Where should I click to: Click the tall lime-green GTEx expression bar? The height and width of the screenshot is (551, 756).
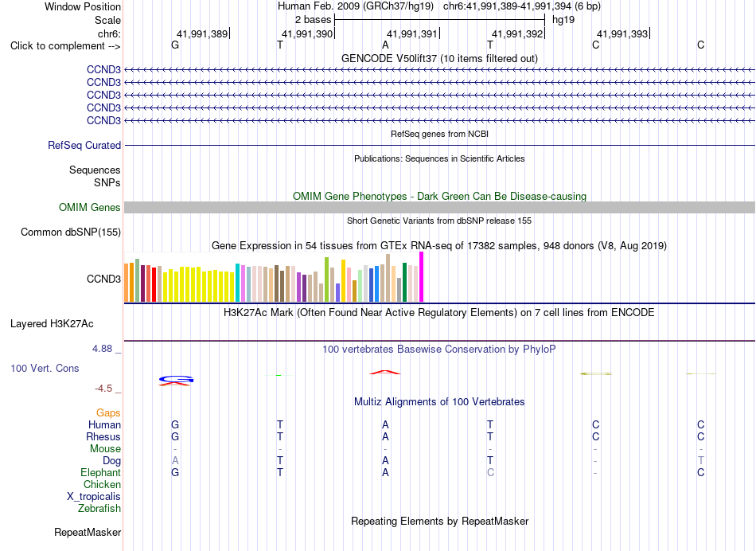click(x=326, y=279)
